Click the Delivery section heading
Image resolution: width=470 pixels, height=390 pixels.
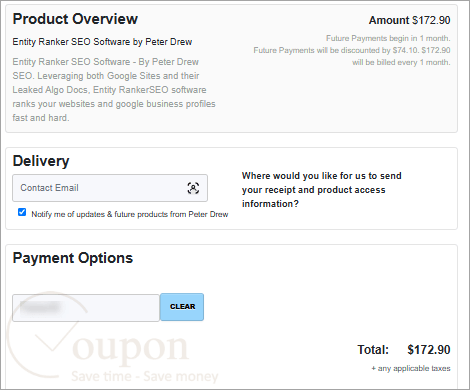click(x=41, y=161)
